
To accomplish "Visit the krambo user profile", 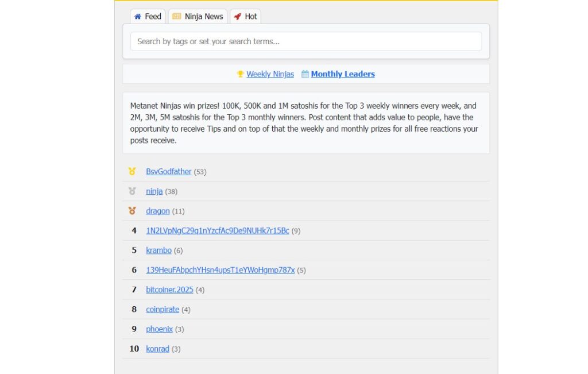I will (x=158, y=250).
